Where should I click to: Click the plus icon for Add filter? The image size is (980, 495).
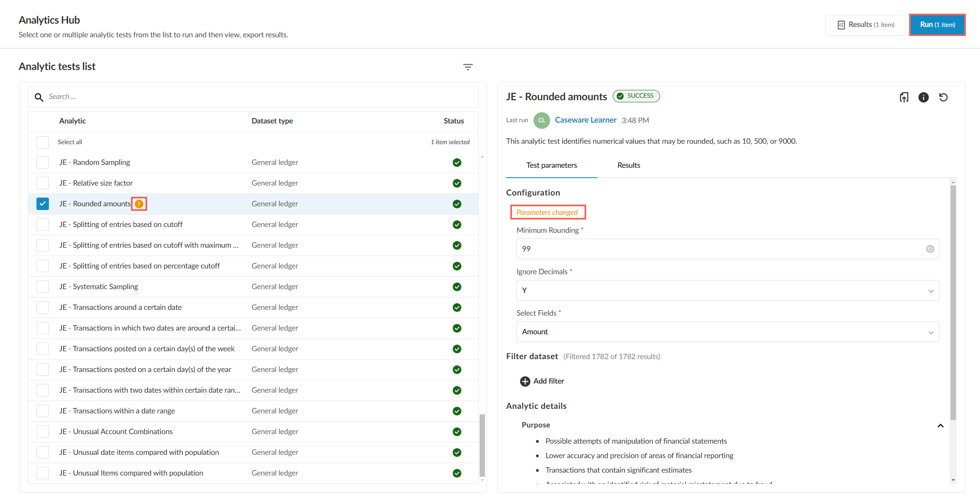point(525,381)
